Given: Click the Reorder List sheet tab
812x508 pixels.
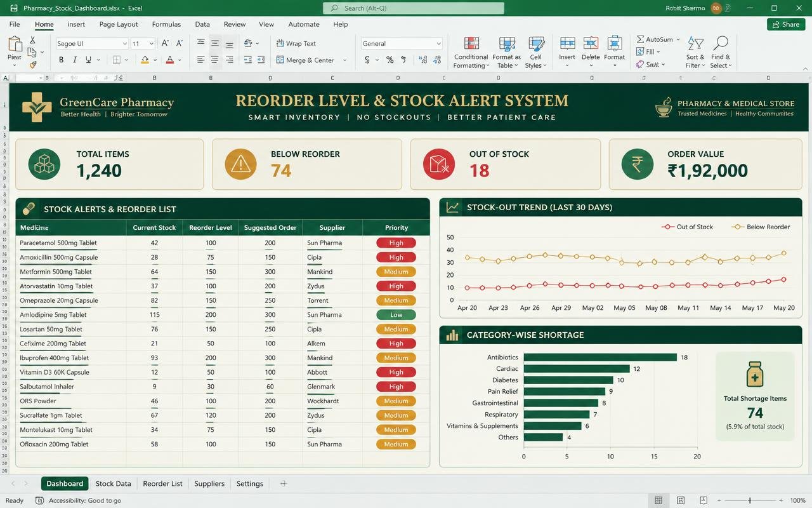Looking at the screenshot, I should 162,483.
